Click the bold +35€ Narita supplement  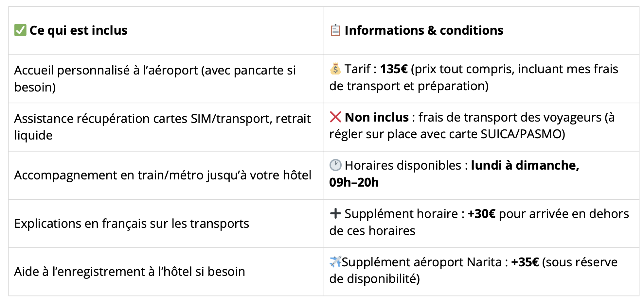[525, 262]
